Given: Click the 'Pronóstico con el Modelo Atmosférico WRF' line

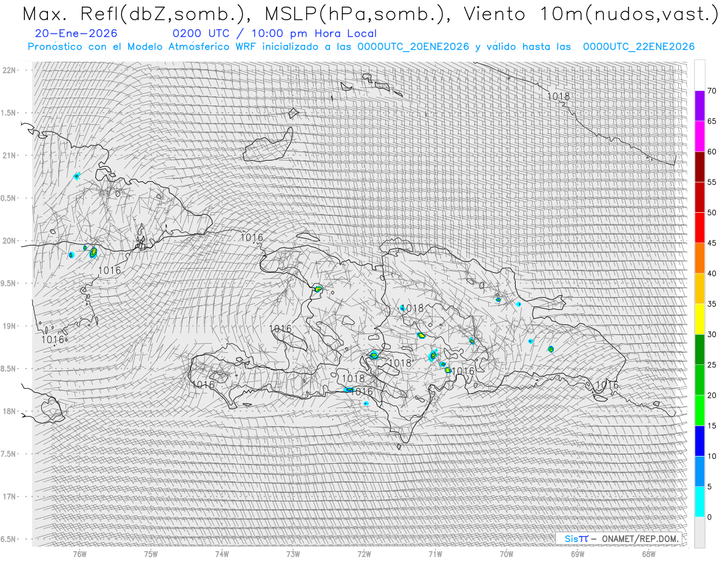Looking at the screenshot, I should (x=361, y=47).
